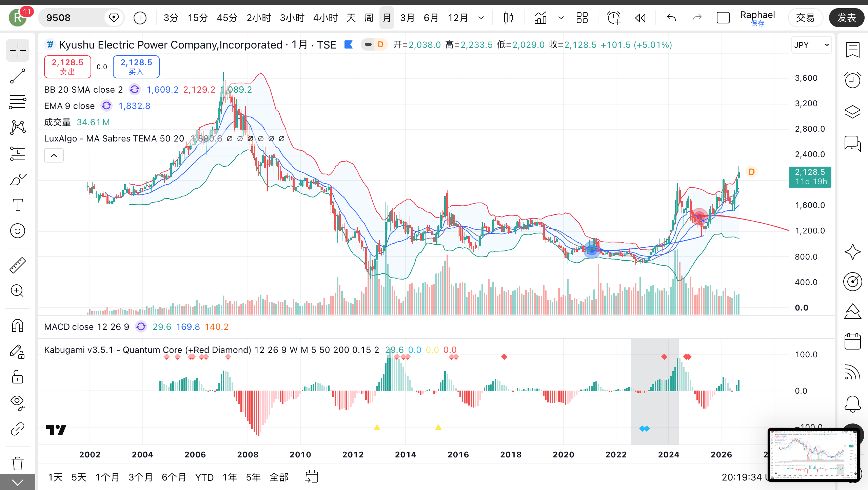
Task: Open the notifications bell panel
Action: coord(852,404)
